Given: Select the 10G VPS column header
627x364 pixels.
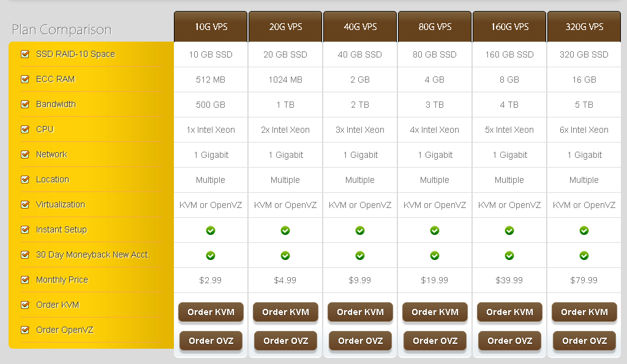Looking at the screenshot, I should (x=211, y=26).
